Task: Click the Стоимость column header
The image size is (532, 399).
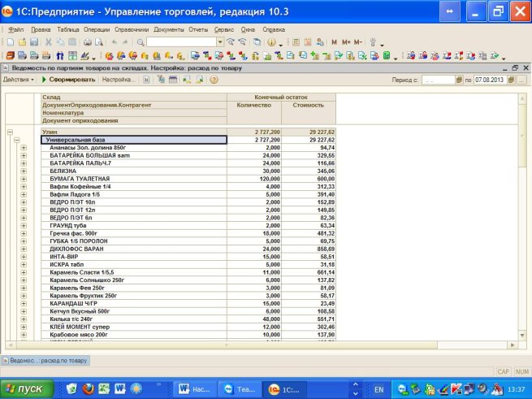Action: pos(309,106)
